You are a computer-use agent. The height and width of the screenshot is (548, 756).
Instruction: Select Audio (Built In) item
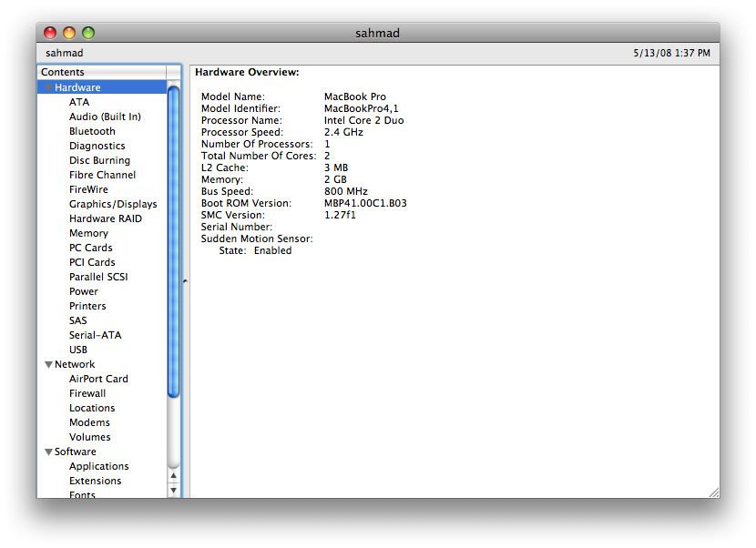pyautogui.click(x=105, y=117)
